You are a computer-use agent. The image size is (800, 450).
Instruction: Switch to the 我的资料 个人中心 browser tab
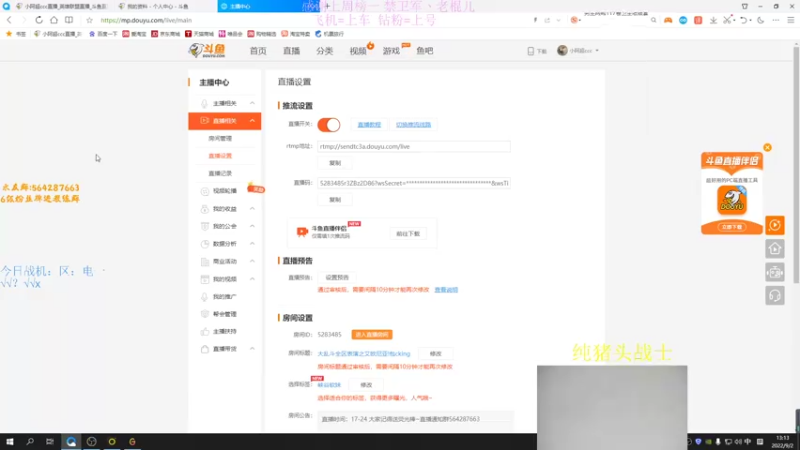click(157, 6)
